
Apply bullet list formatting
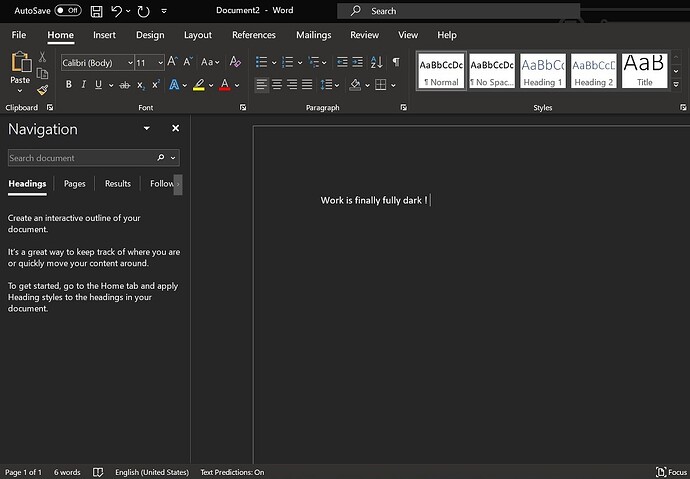pyautogui.click(x=261, y=62)
